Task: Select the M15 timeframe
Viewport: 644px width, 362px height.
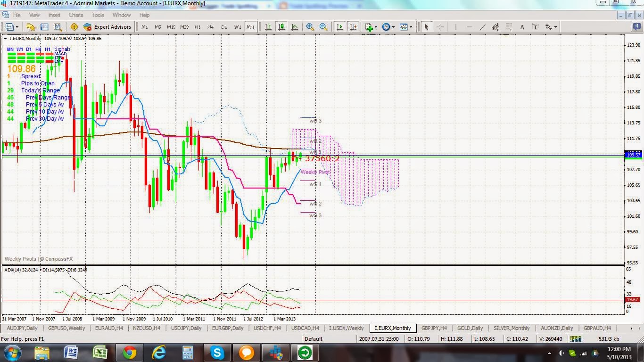Action: pyautogui.click(x=171, y=27)
